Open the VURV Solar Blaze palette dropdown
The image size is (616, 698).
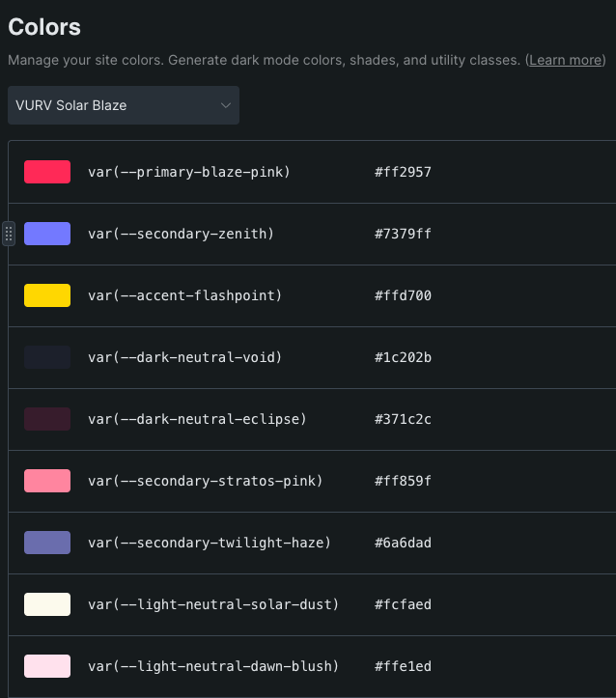point(124,105)
